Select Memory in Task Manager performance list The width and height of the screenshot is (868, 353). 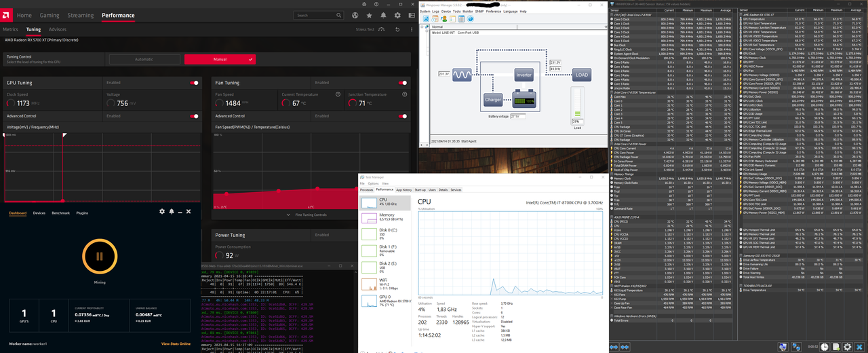point(385,218)
